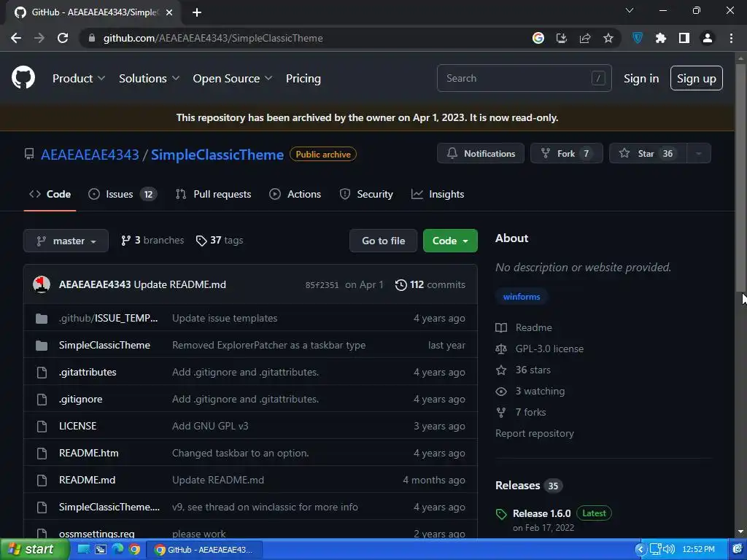The image size is (747, 560).
Task: Click the page vertical scrollbar thumb
Action: coord(740,177)
